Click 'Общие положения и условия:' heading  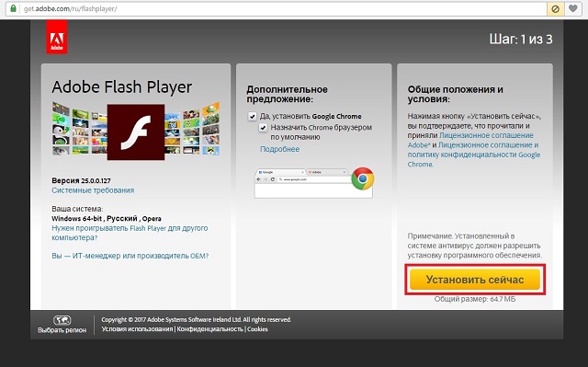(x=456, y=94)
